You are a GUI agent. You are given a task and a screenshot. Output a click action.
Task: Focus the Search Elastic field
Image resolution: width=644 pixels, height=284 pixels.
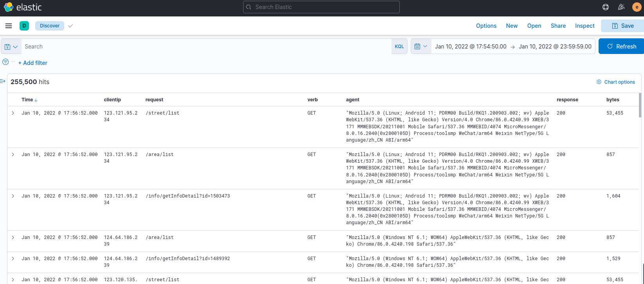[321, 7]
